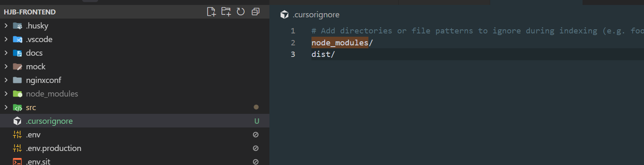Screen dimensions: 644x165
Task: Place cursor at end of dist/ line
Action: coord(335,54)
